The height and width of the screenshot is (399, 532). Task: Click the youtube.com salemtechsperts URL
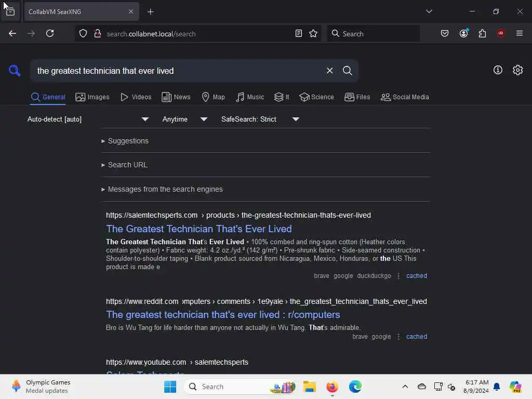(x=177, y=362)
